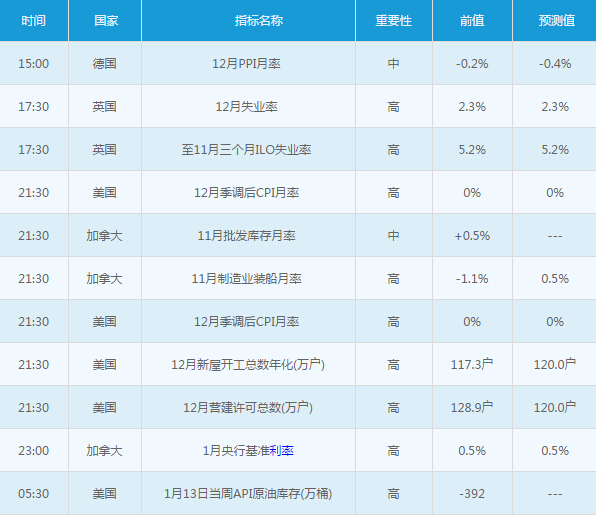596x515 pixels.
Task: Select the 11月批发库存月率 indicator cell
Action: 249,235
